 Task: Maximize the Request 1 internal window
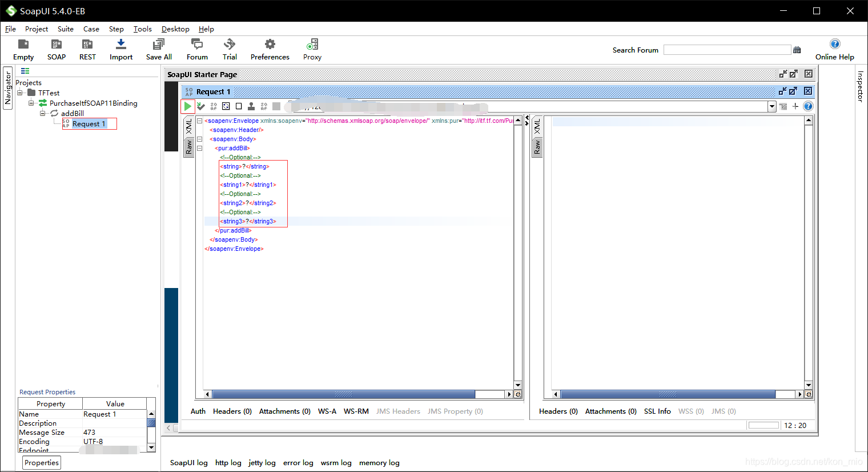tap(793, 91)
